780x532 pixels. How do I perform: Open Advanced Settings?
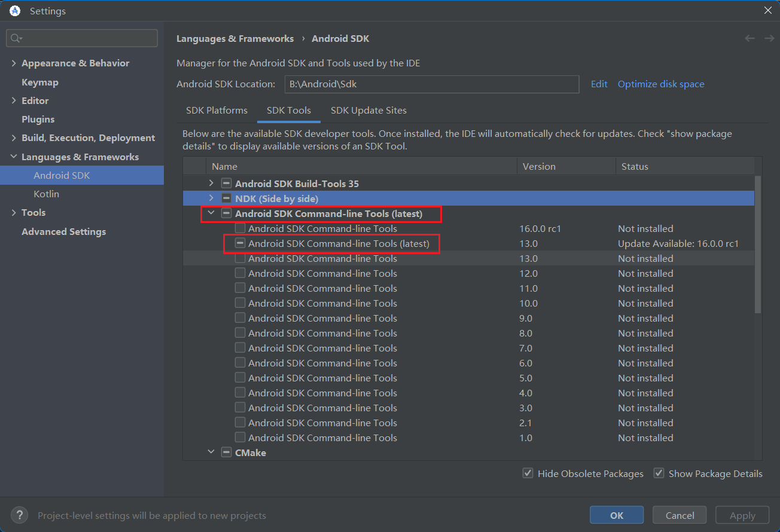(63, 232)
